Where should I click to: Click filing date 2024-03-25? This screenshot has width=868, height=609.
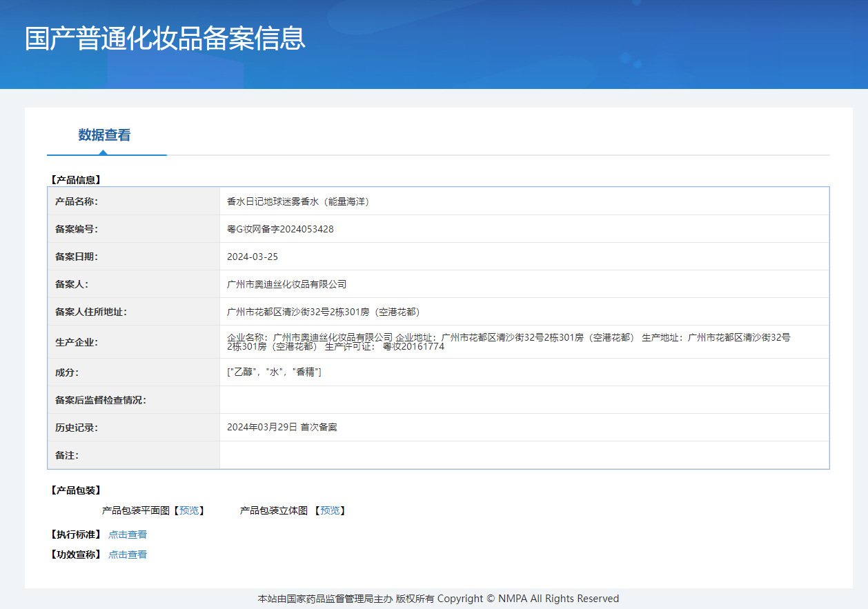tap(253, 257)
